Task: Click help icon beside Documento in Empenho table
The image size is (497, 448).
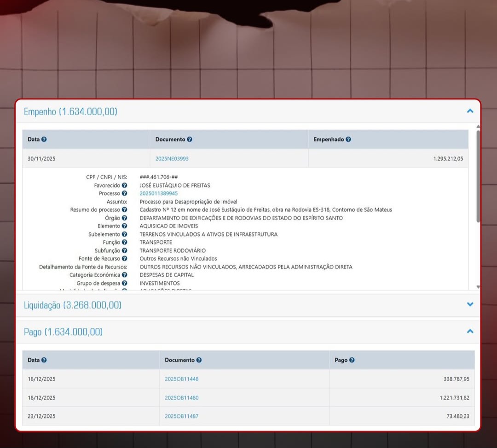Action: coord(190,140)
